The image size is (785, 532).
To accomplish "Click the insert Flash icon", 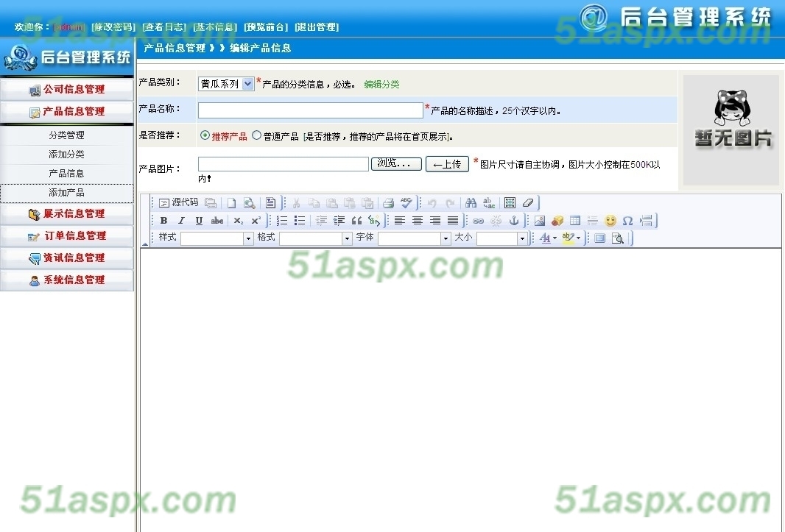I will (557, 221).
